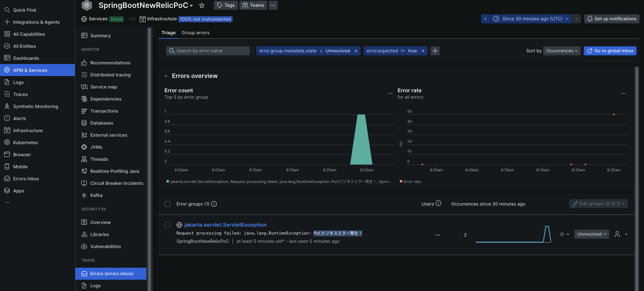Click the assign user person icon

tap(617, 234)
